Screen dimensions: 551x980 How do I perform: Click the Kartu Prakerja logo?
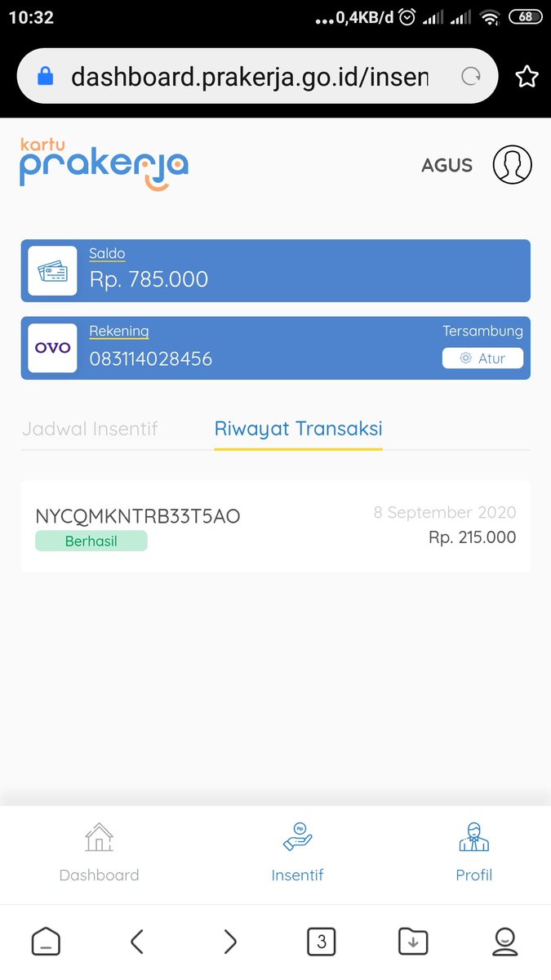104,163
